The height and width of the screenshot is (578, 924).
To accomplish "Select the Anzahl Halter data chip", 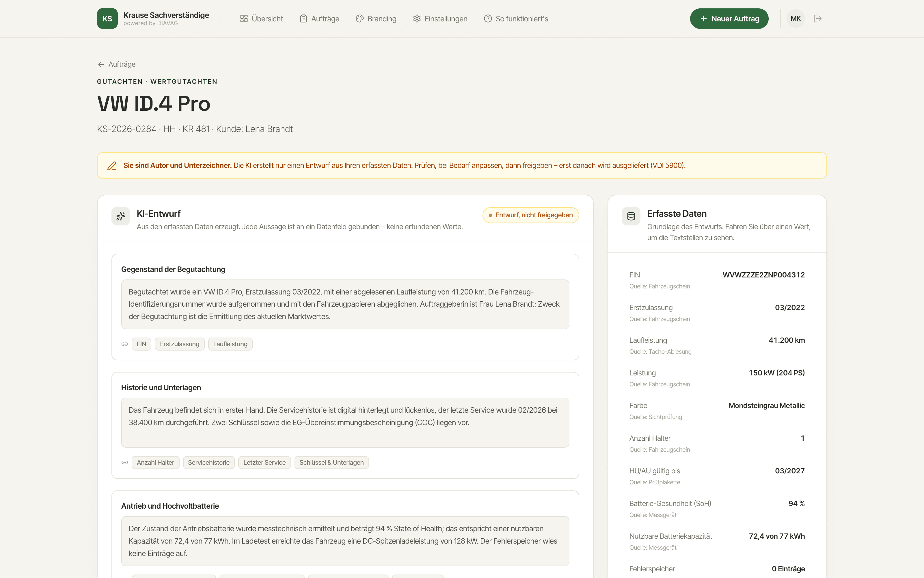I will coord(155,463).
